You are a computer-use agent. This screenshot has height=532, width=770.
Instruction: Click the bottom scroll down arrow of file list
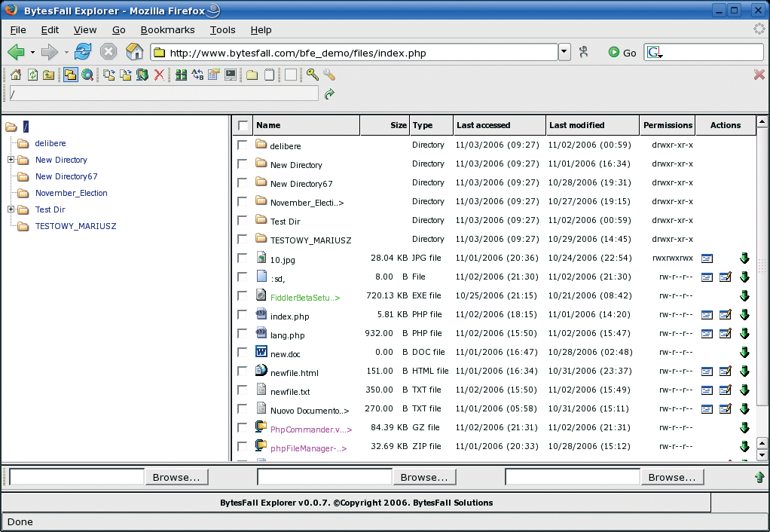click(x=762, y=455)
